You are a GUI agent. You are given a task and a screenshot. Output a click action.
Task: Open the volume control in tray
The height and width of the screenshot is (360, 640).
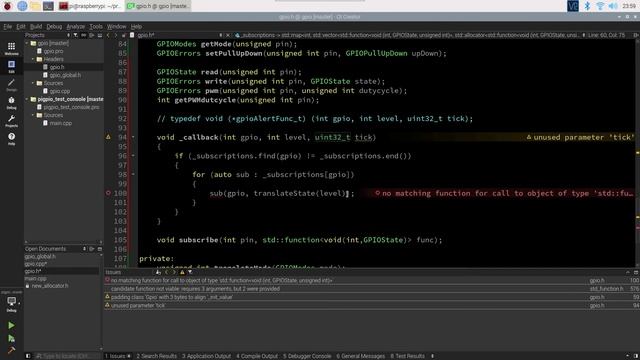click(x=613, y=6)
